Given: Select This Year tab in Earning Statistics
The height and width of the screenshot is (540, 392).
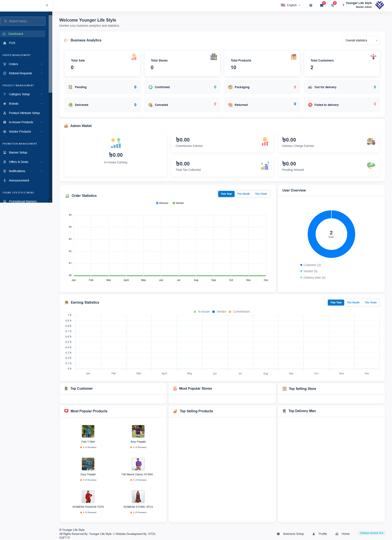Looking at the screenshot, I should (336, 303).
